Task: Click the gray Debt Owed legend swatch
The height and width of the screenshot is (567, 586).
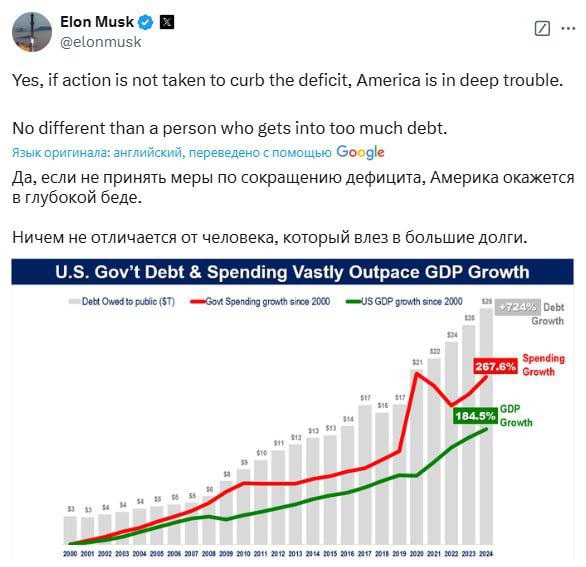Action: (x=75, y=301)
